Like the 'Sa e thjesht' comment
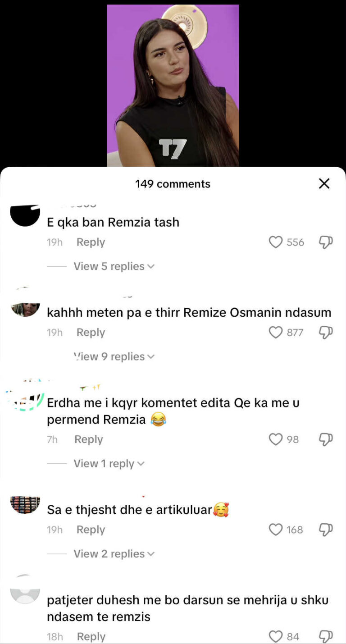 pos(276,530)
